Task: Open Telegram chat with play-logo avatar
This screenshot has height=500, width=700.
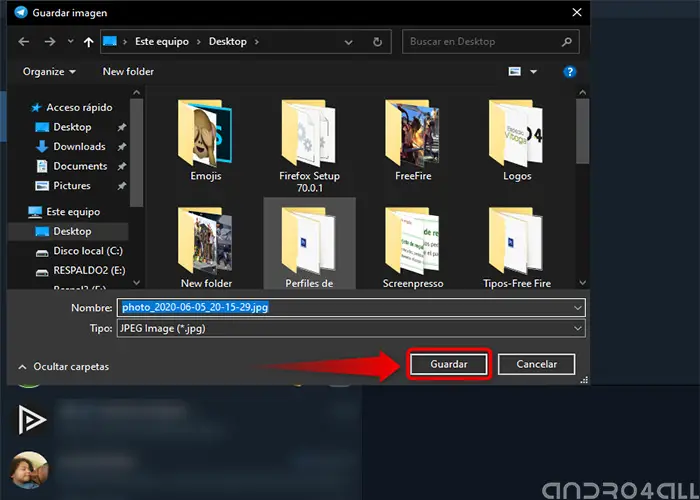Action: pyautogui.click(x=30, y=420)
